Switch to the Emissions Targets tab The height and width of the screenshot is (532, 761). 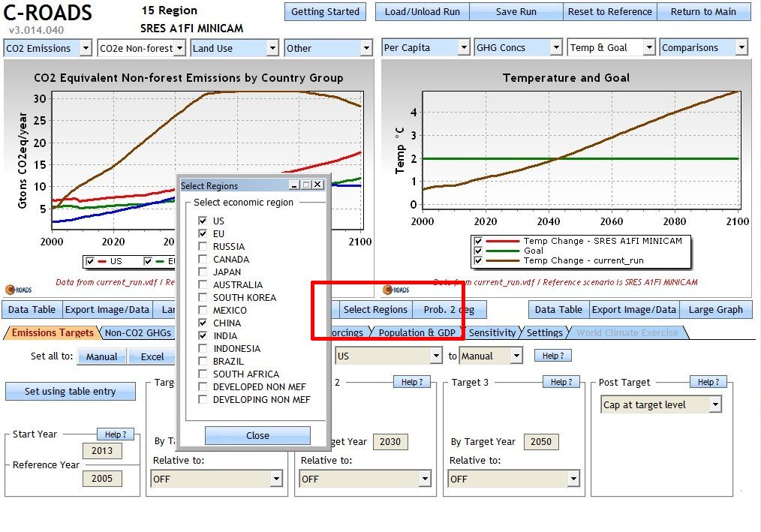coord(53,332)
